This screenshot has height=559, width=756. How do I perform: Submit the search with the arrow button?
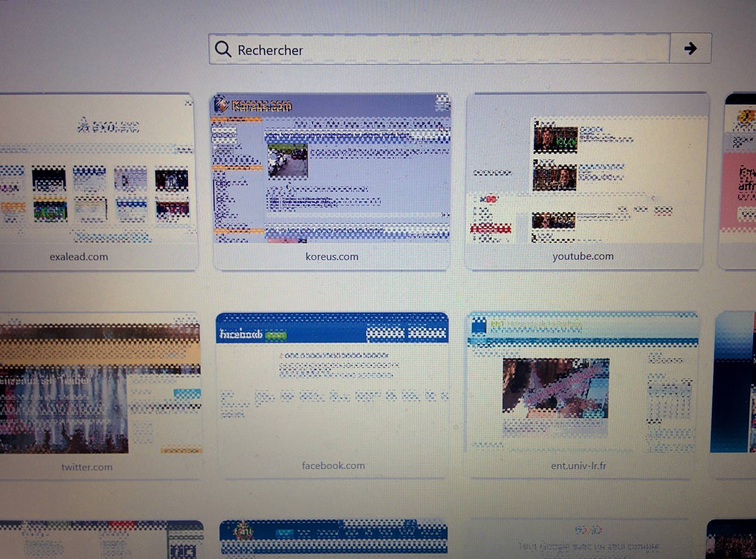690,48
